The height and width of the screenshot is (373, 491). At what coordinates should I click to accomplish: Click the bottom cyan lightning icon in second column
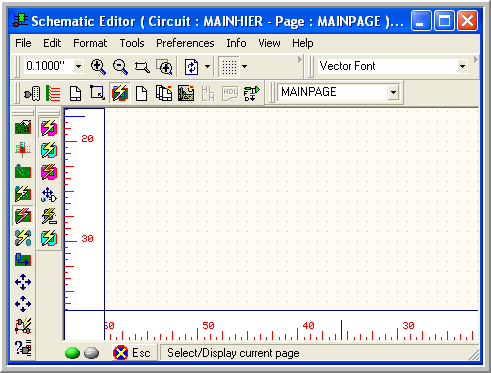[x=49, y=238]
